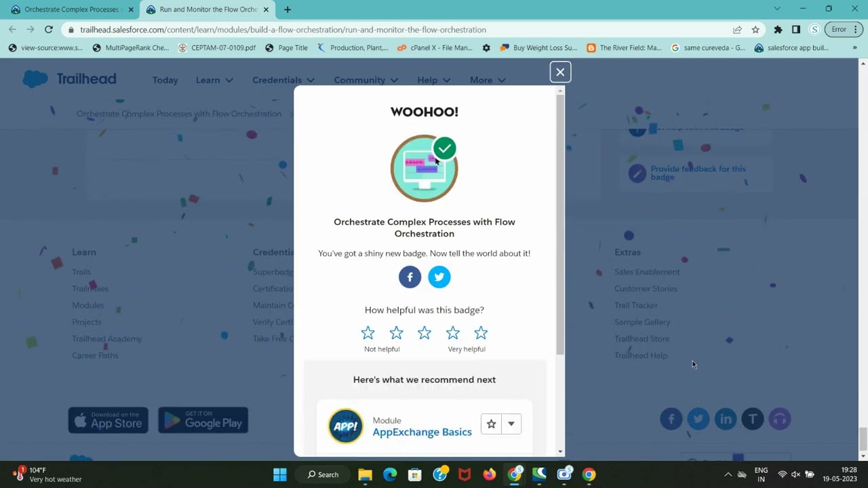Reload the current page
The width and height of the screenshot is (868, 488).
(x=49, y=29)
